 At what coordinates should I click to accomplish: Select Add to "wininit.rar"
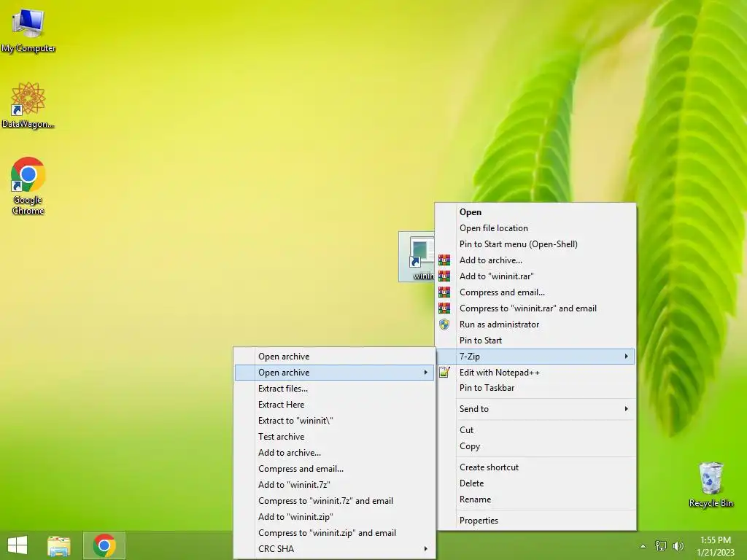tap(536, 276)
